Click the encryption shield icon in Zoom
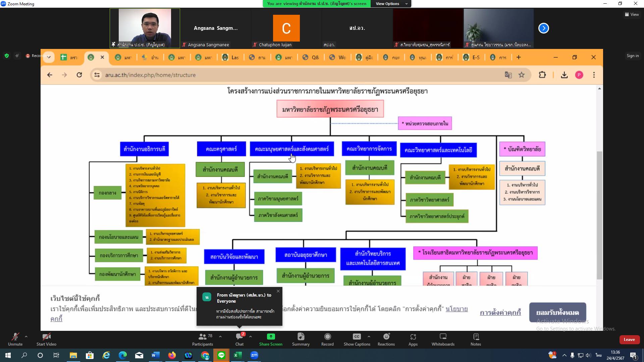 pos(7,56)
